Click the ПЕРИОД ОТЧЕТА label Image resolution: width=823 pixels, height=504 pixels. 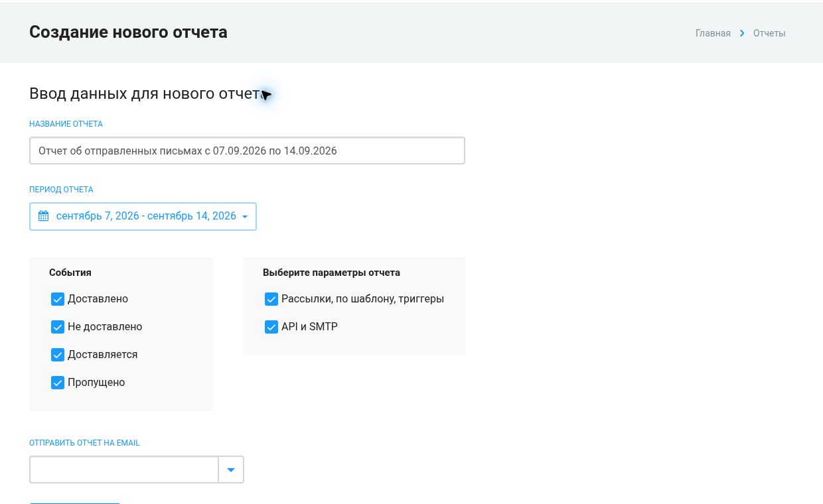coord(61,190)
